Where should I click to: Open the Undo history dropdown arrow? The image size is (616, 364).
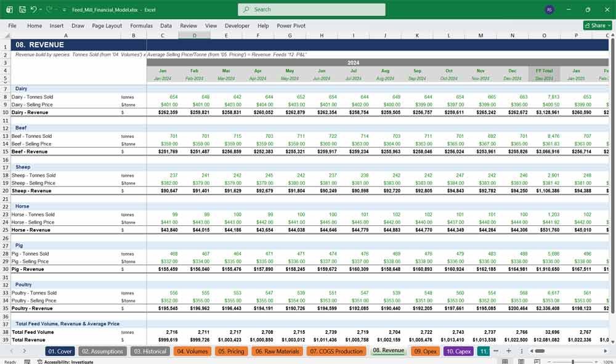click(x=41, y=9)
